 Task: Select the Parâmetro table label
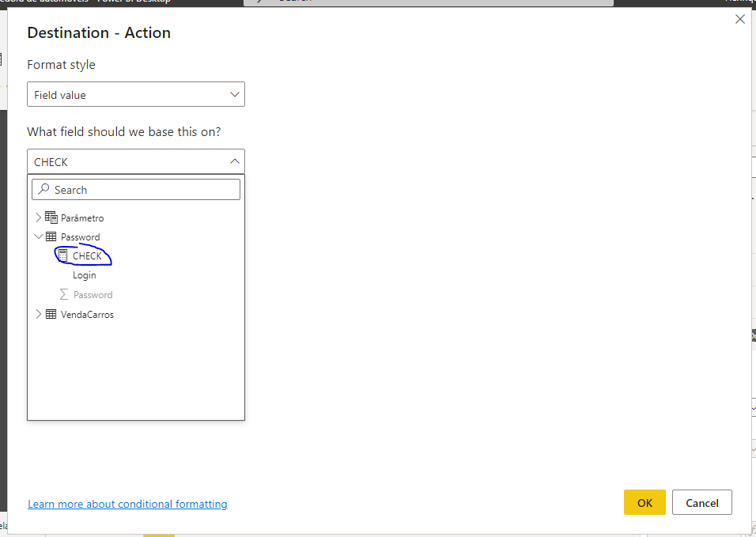(x=82, y=218)
